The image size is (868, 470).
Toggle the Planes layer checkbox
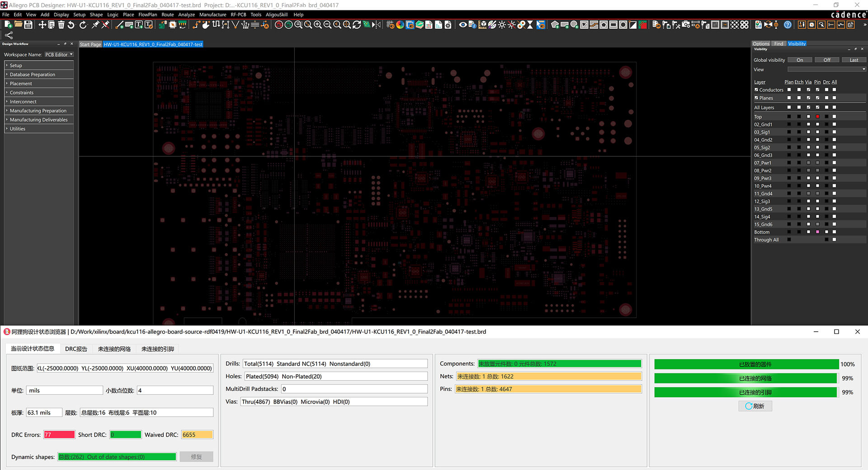click(x=756, y=98)
